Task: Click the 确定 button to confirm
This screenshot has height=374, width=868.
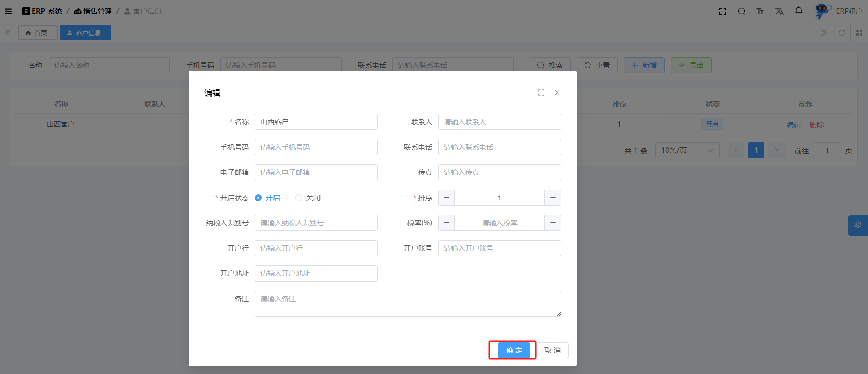Action: click(514, 350)
